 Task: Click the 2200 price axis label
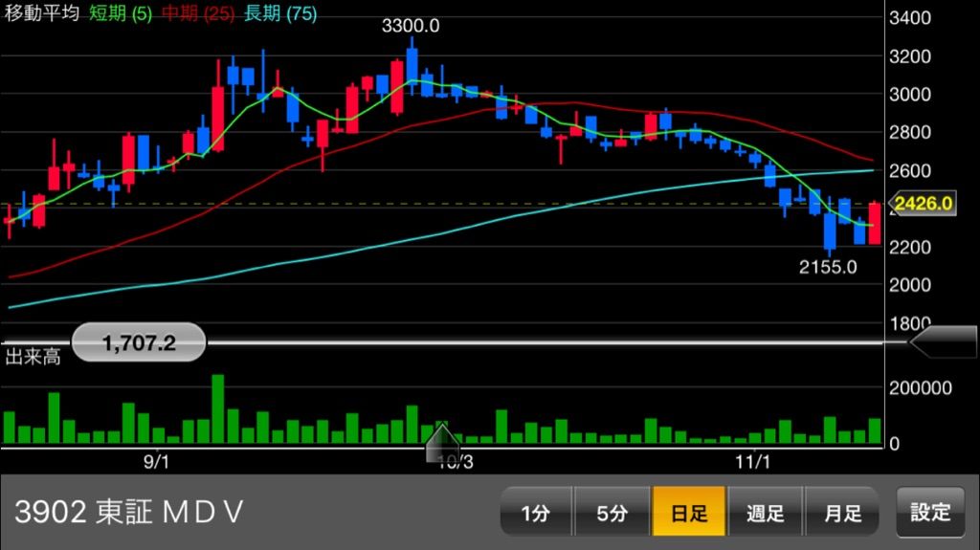click(910, 248)
